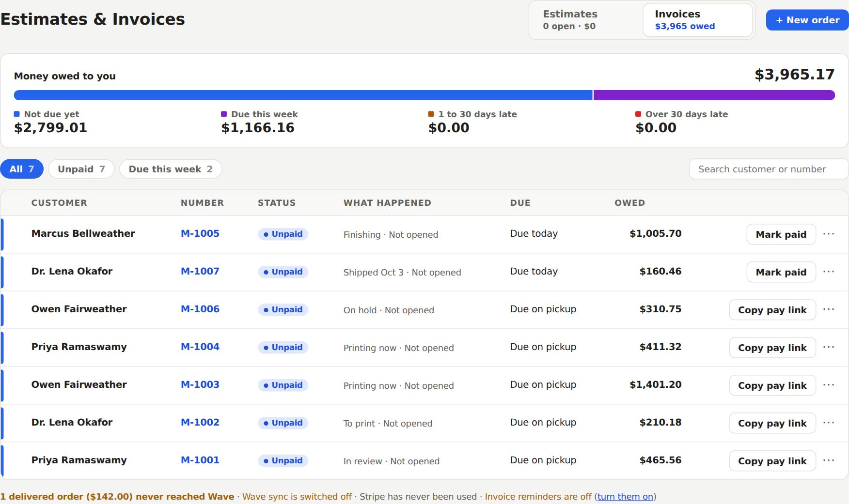Screen dimensions: 849x504
Task: Open more options for invoice M-1001
Action: [828, 460]
